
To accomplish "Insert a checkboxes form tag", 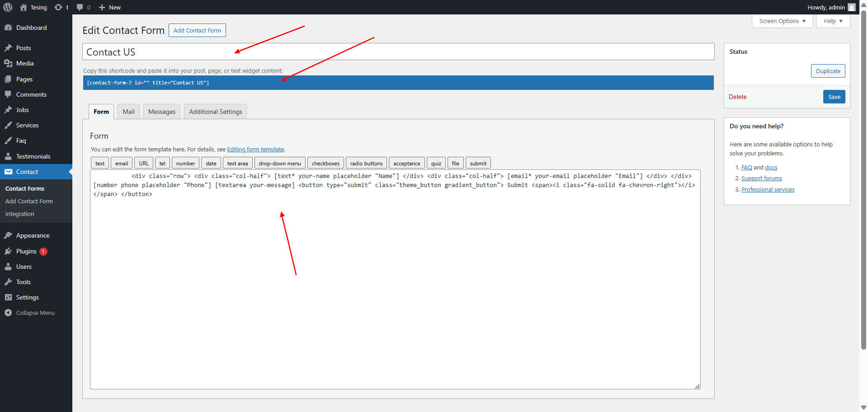I will [325, 163].
